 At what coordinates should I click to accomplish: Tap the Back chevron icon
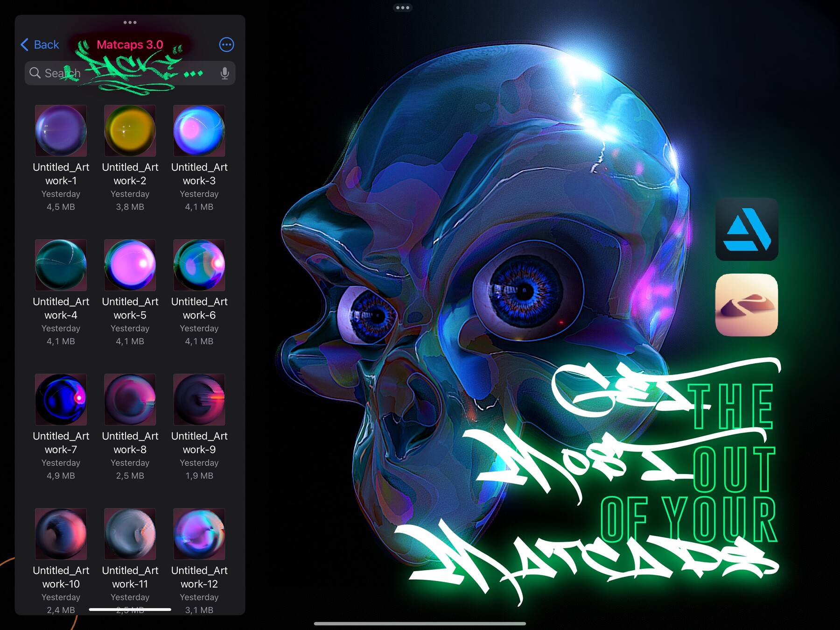(24, 44)
